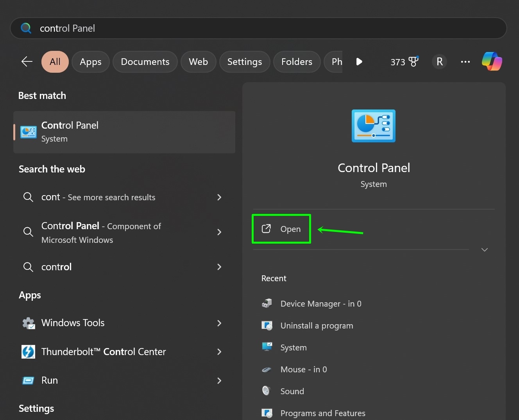Expand more options under the Open button
Image resolution: width=519 pixels, height=420 pixels.
point(484,249)
